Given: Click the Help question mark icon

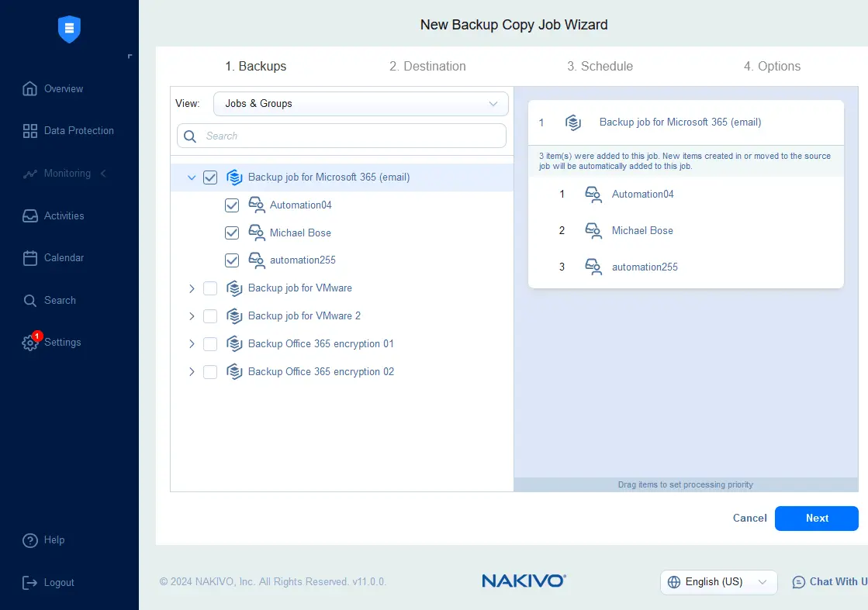Looking at the screenshot, I should pos(30,540).
